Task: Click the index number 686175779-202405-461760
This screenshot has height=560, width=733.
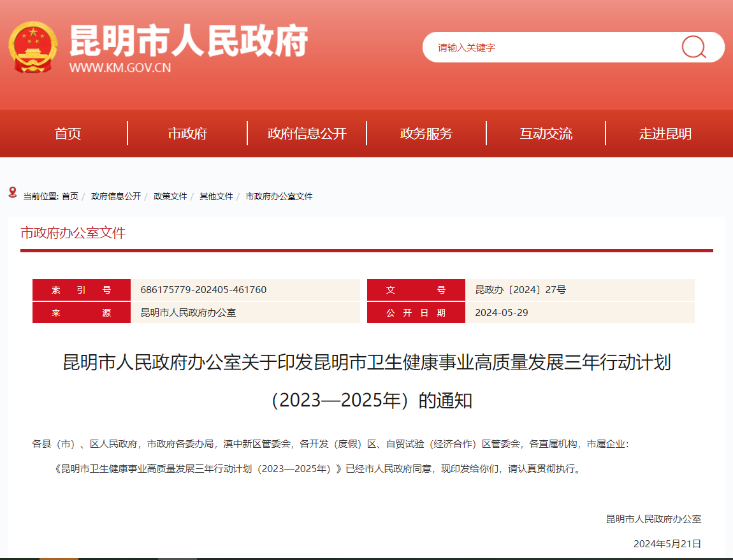Action: click(203, 290)
